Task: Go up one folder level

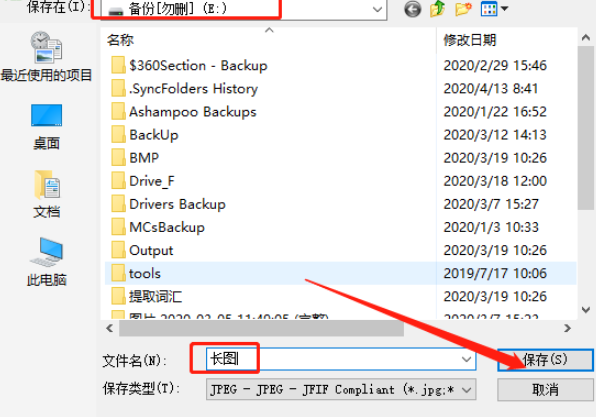Action: coord(437,9)
